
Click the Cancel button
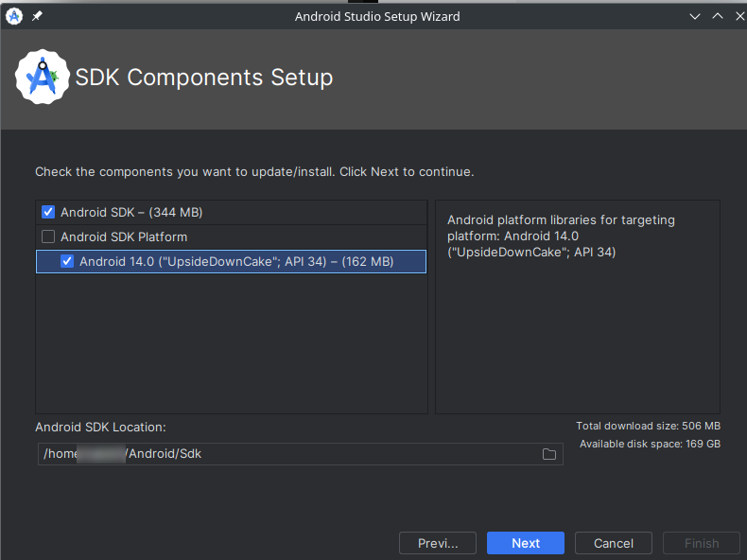pyautogui.click(x=613, y=543)
